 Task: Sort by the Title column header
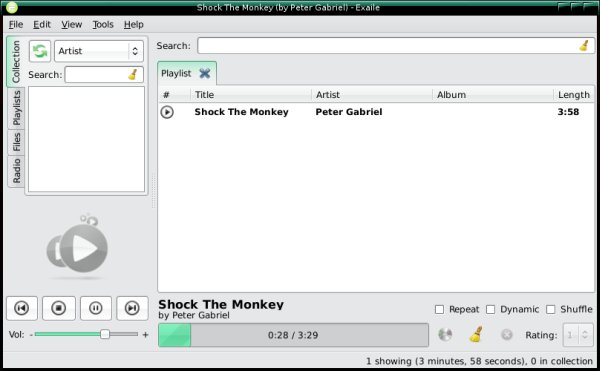(251, 94)
